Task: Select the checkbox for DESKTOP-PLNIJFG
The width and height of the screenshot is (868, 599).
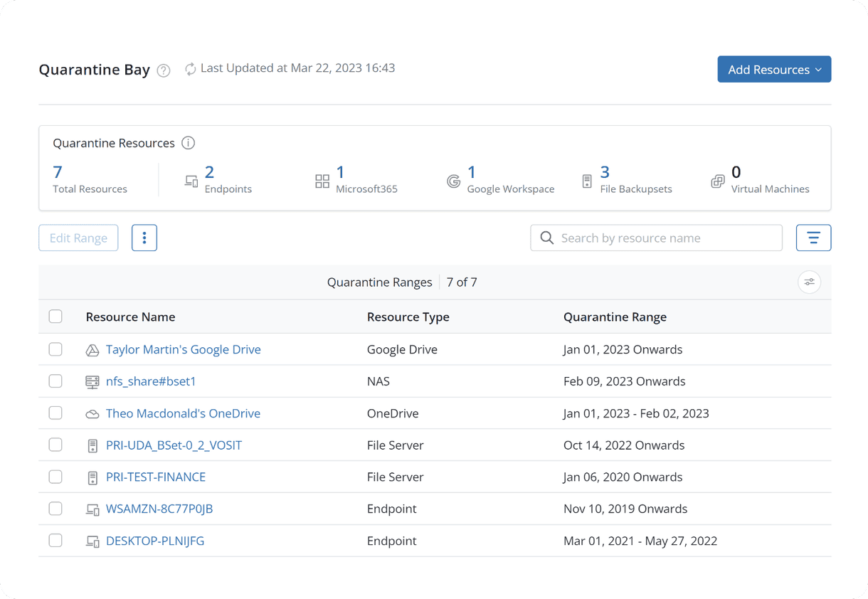Action: coord(55,540)
